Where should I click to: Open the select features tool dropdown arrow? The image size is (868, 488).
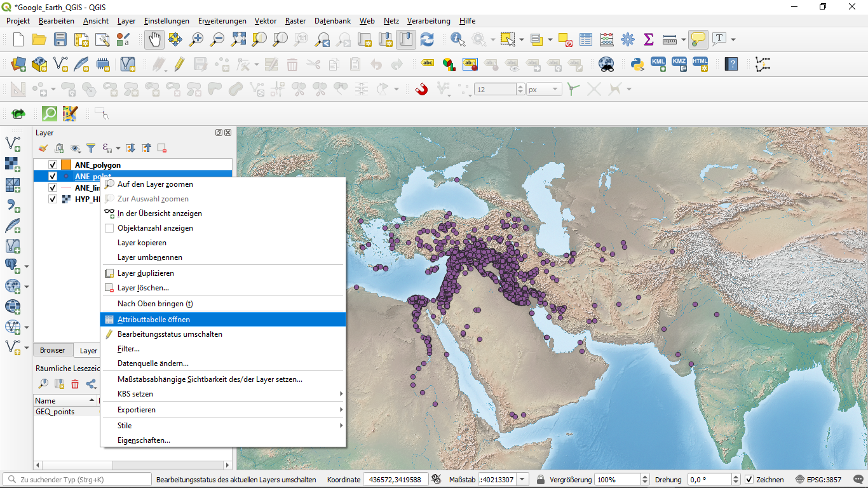522,39
